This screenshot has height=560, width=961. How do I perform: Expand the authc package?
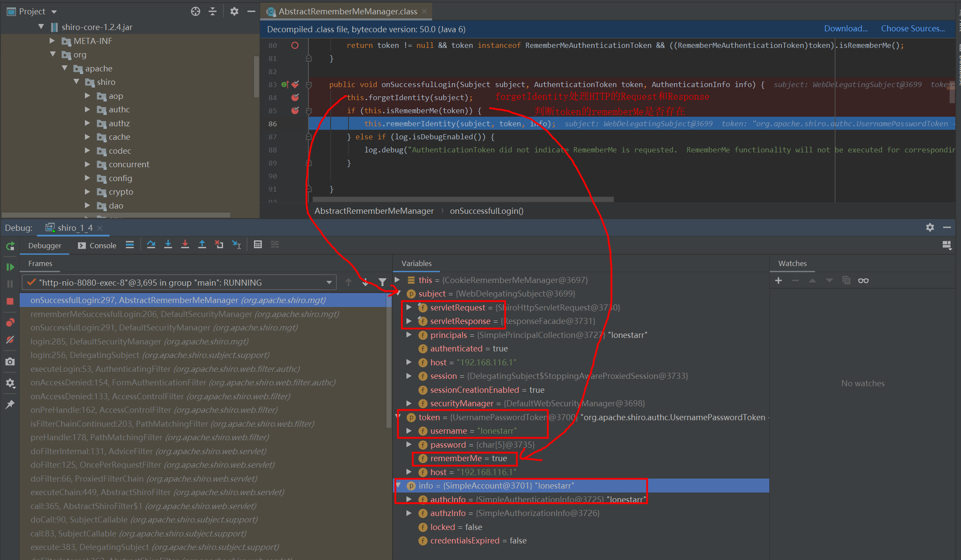[x=88, y=109]
